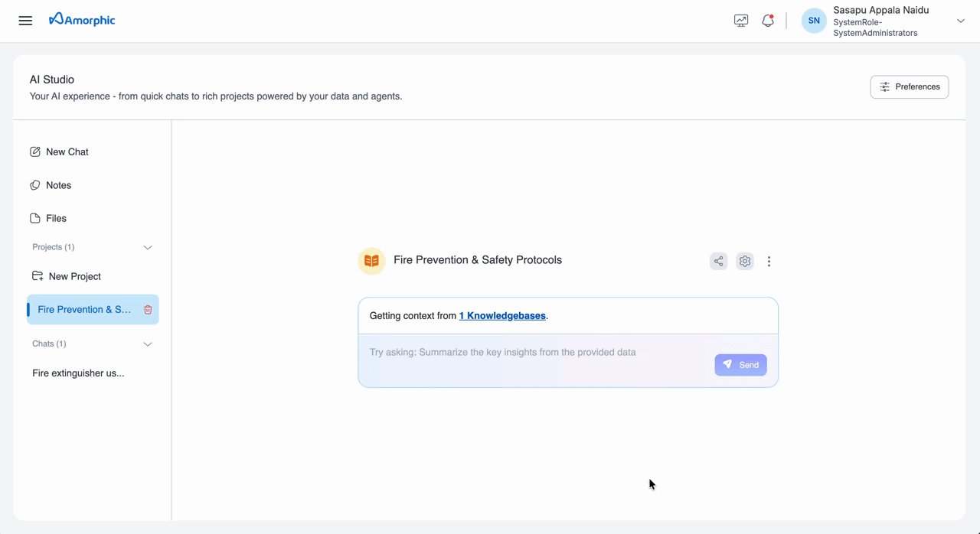Screen dimensions: 980x534
Task: Switch to the Files section
Action: click(55, 218)
